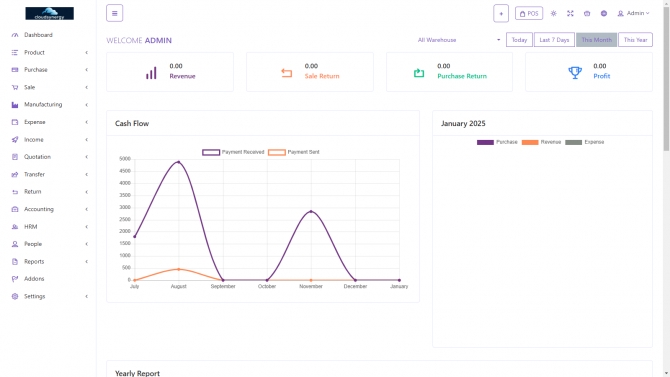Viewport: 670px width, 377px height.
Task: Click the Sale cart icon in sidebar
Action: (15, 87)
